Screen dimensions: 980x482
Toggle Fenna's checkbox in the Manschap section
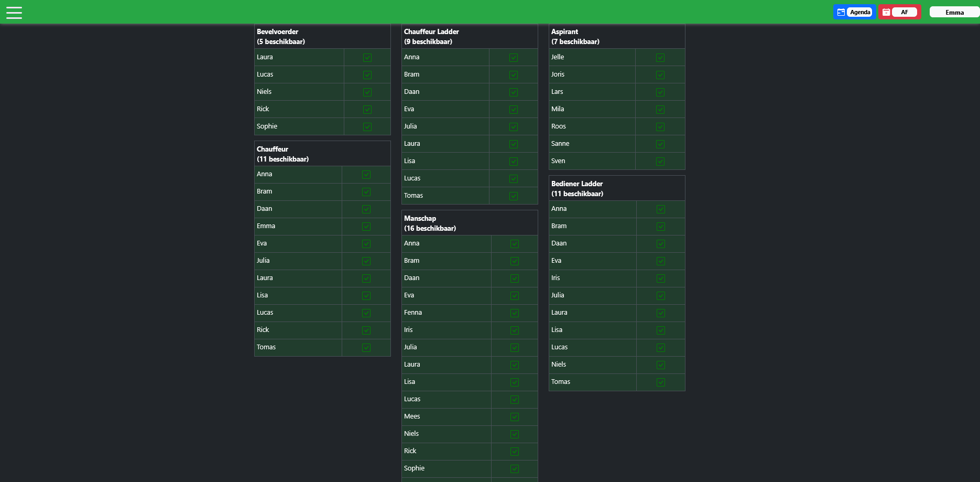click(x=514, y=313)
